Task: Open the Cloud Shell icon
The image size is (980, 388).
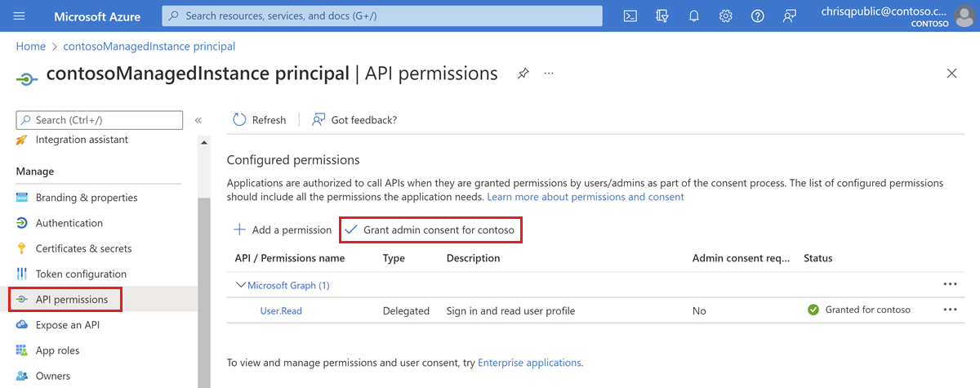Action: 630,16
